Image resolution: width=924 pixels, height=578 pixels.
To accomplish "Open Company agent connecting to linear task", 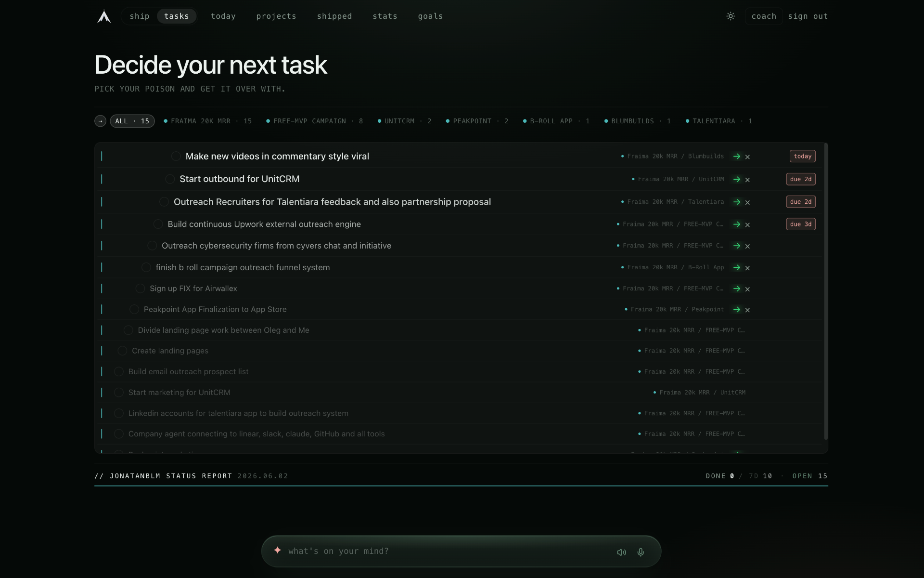I will point(257,434).
